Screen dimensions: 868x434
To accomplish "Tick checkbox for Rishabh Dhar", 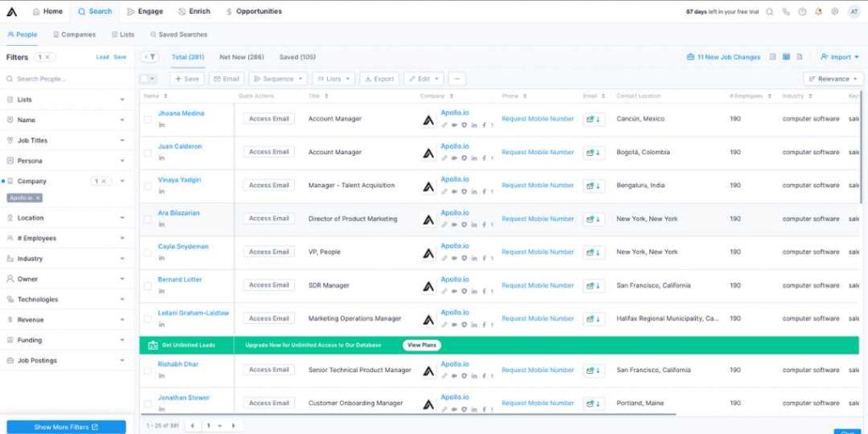I will (x=147, y=371).
